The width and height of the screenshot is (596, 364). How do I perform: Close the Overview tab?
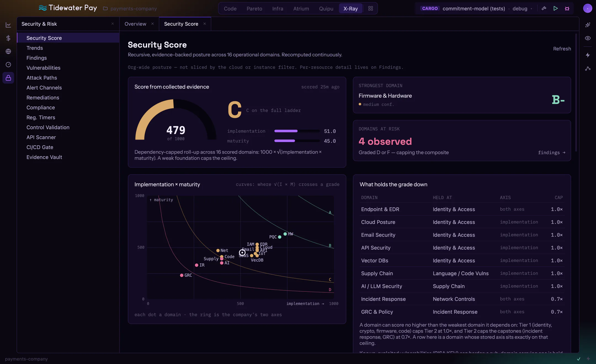tap(153, 24)
